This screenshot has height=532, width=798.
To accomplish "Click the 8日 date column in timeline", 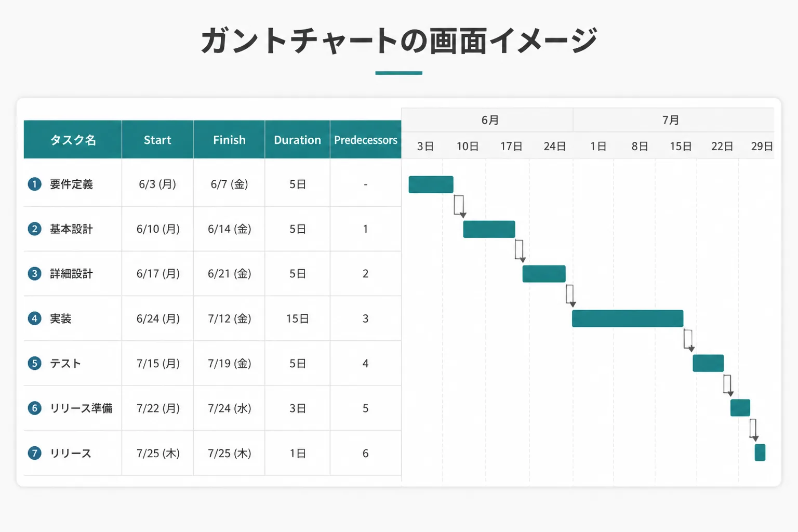I will 640,146.
